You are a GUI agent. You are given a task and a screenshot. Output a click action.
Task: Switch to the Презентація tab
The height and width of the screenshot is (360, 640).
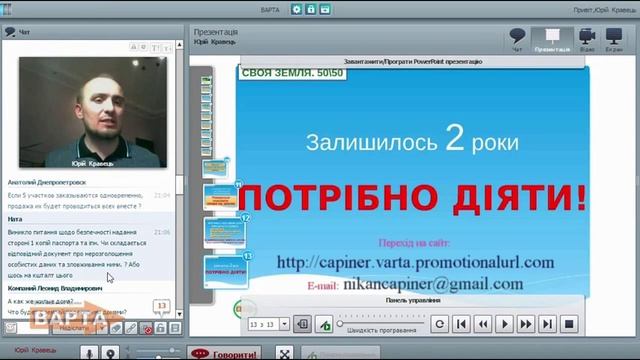[x=552, y=40]
